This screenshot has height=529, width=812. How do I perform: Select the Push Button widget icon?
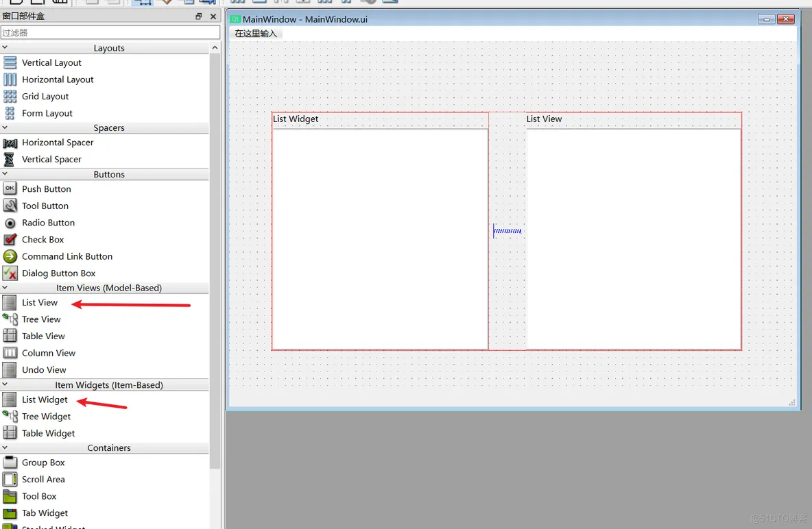10,189
